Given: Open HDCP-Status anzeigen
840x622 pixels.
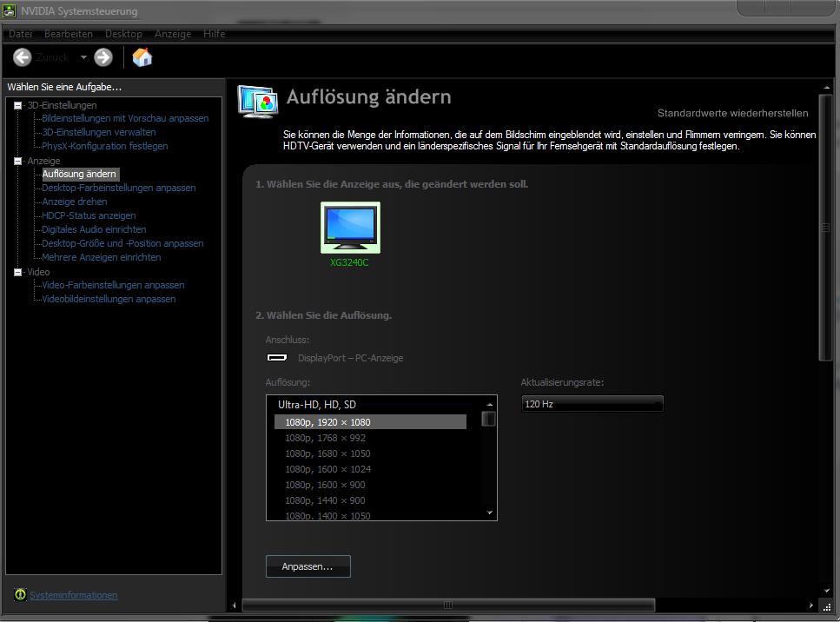Looking at the screenshot, I should (x=89, y=216).
